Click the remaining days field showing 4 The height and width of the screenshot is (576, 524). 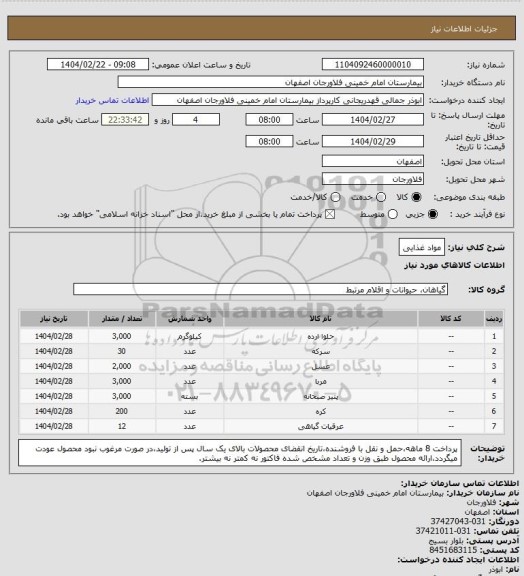196,120
